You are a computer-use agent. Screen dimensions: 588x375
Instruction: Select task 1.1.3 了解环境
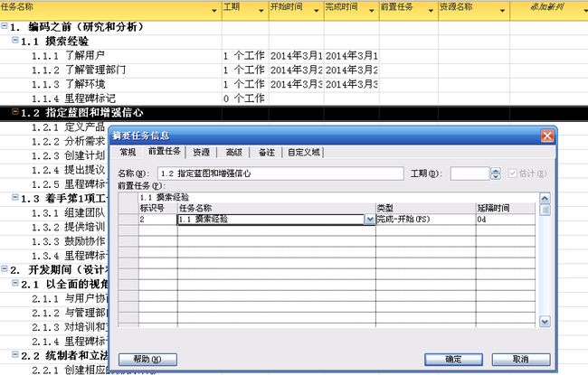tap(68, 84)
